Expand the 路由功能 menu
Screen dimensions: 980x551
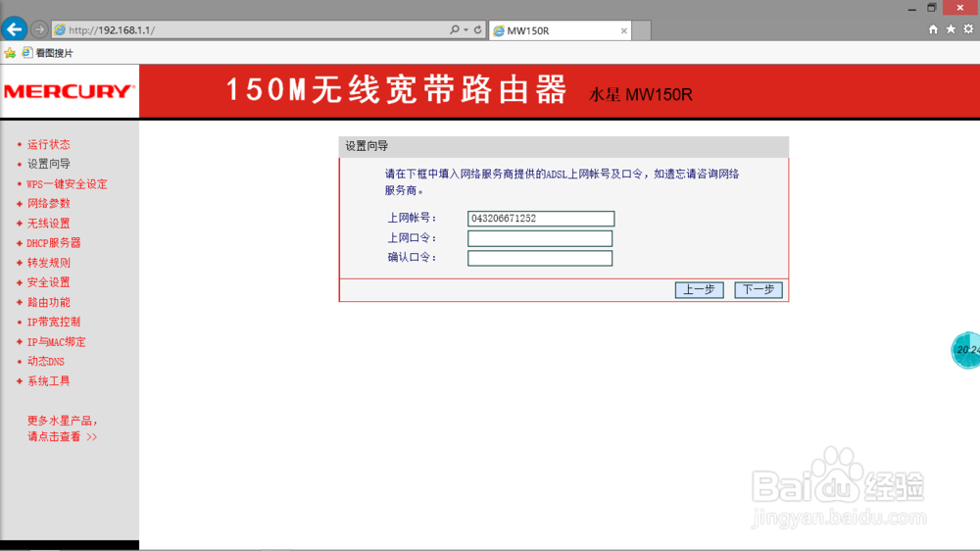[48, 302]
